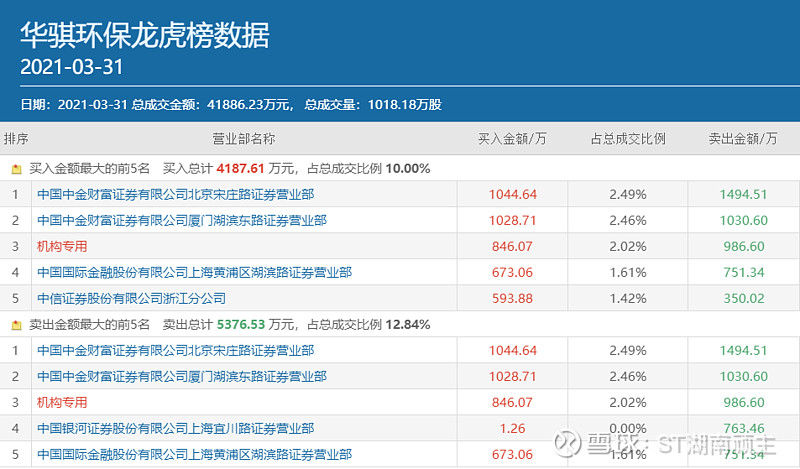This screenshot has height=469, width=800.
Task: Click sell total value 5376.53
Action: click(241, 325)
